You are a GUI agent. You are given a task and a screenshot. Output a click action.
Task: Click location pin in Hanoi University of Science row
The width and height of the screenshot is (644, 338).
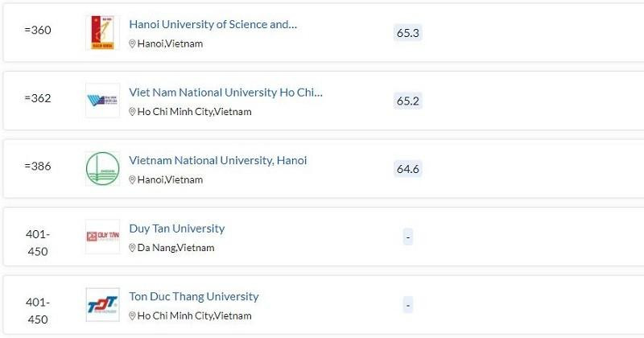[133, 44]
